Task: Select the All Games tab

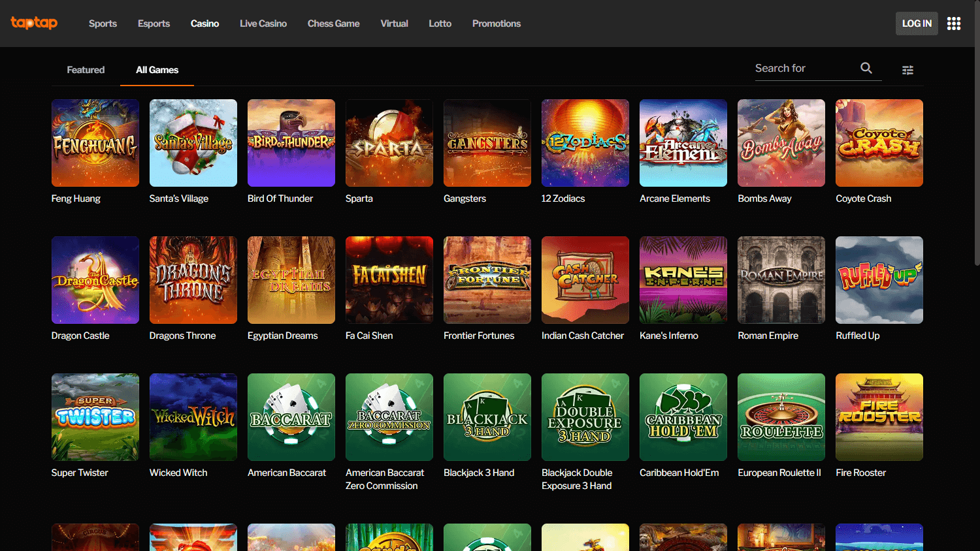Action: pyautogui.click(x=156, y=69)
